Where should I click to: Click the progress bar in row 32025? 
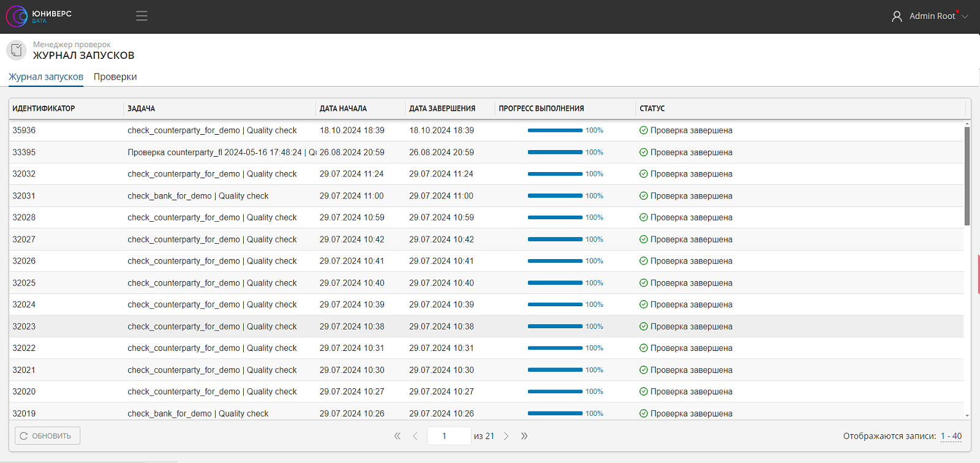[555, 283]
